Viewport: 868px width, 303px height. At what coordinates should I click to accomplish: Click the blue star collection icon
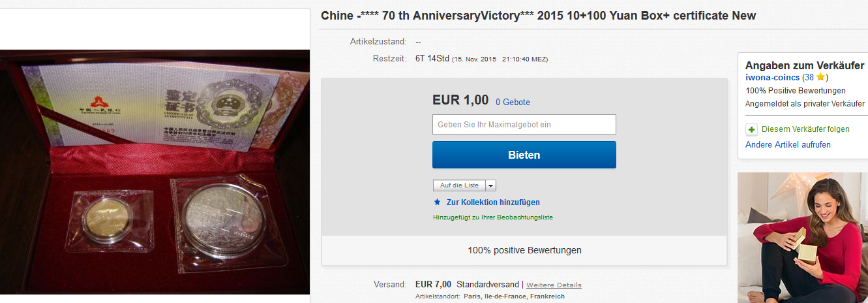pyautogui.click(x=437, y=202)
